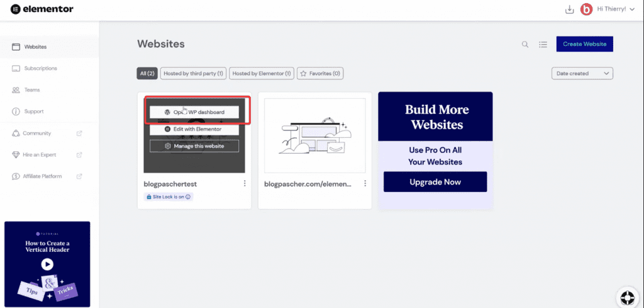Open the three-dot menu for blogpascher.com/elemen...
644x308 pixels.
pos(365,183)
